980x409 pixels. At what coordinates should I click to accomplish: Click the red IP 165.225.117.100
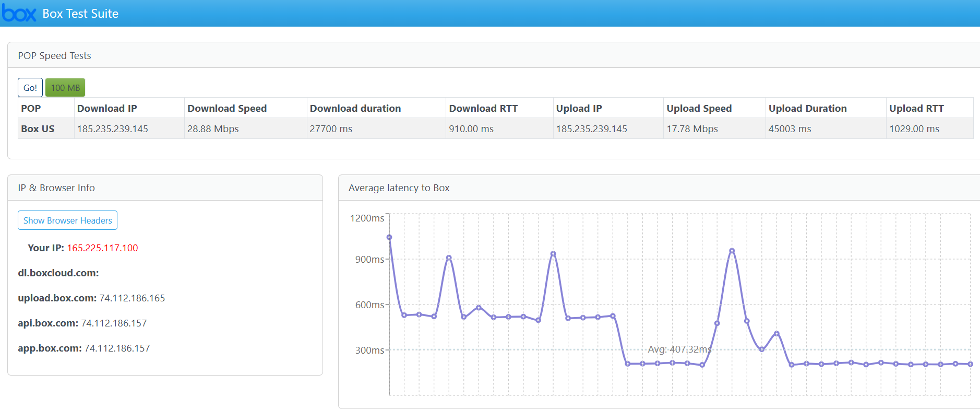[102, 248]
